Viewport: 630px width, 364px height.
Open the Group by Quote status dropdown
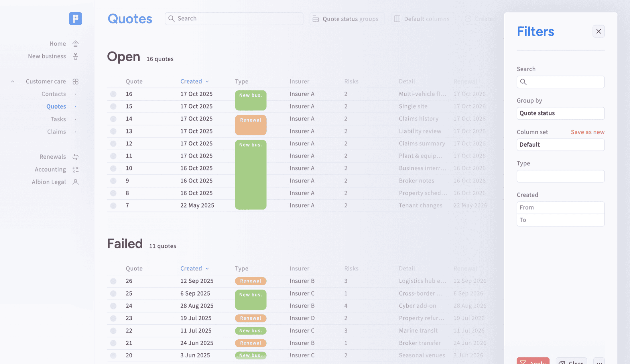[x=560, y=113]
